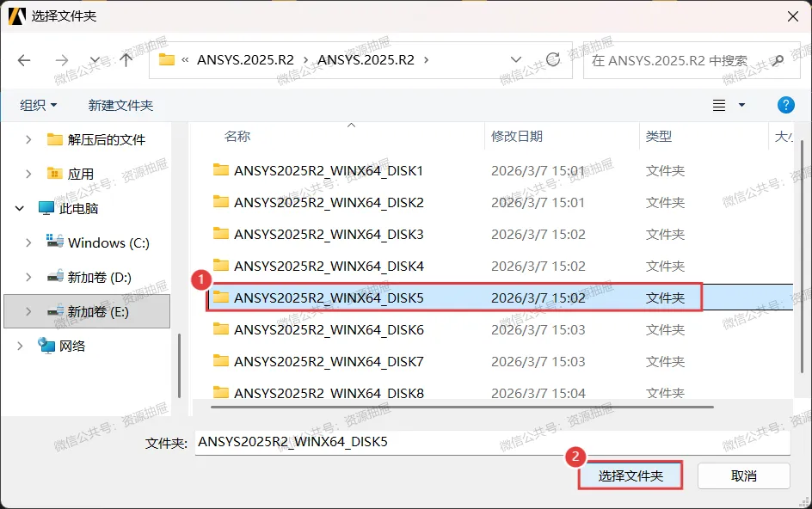Show hidden breadcrumb path via double chevron
This screenshot has width=812, height=509.
[x=185, y=60]
